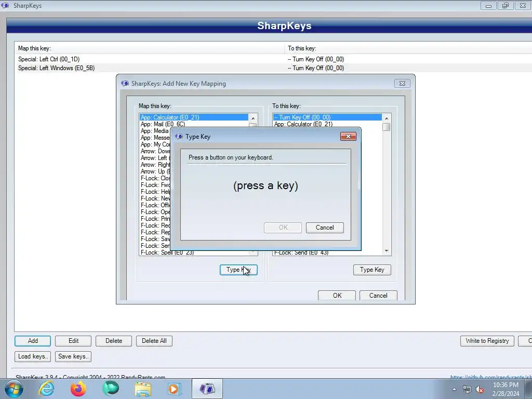Open Windows Explorer folder icon in taskbar
The image size is (532, 399).
[143, 389]
